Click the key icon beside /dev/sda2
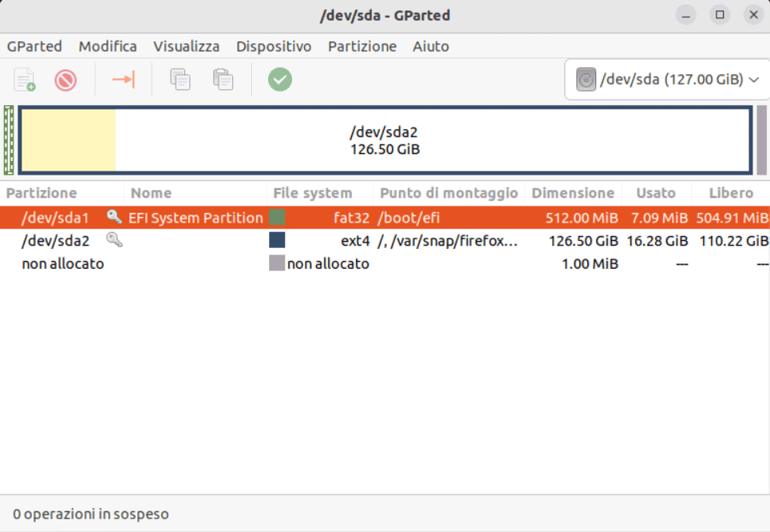Screen dimensions: 770x532 (114, 240)
